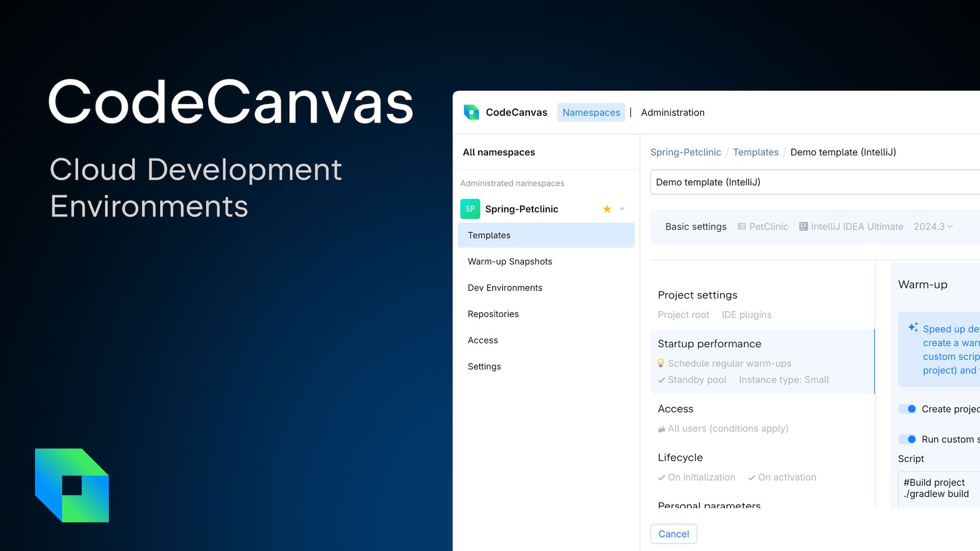
Task: Click the SP avatar icon next to Spring-Petclinic
Action: (x=470, y=209)
